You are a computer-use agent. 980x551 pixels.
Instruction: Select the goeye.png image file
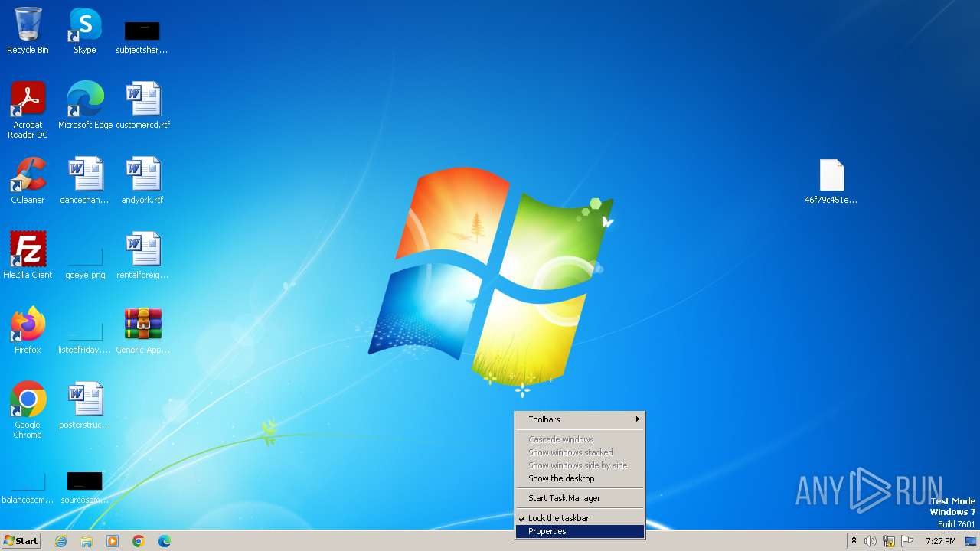85,261
